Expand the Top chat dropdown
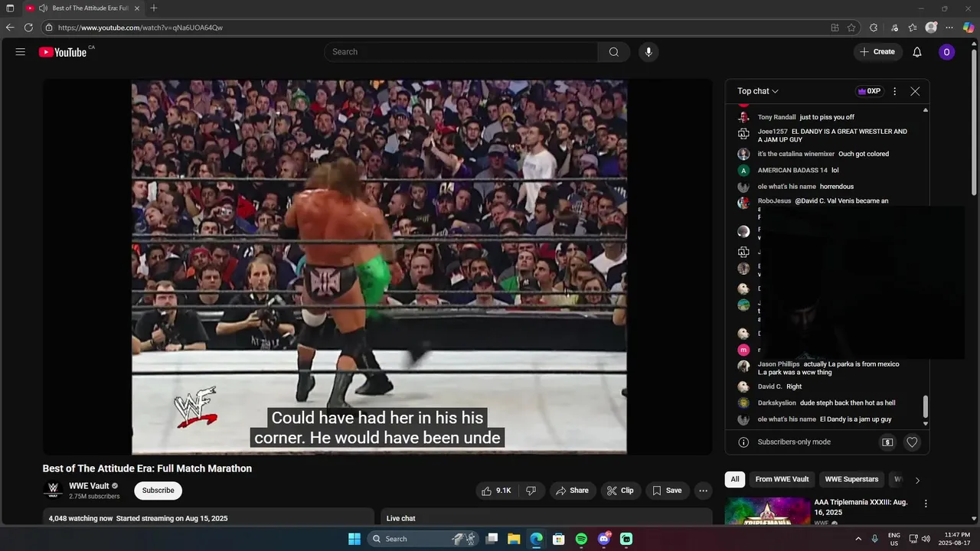 pyautogui.click(x=758, y=91)
